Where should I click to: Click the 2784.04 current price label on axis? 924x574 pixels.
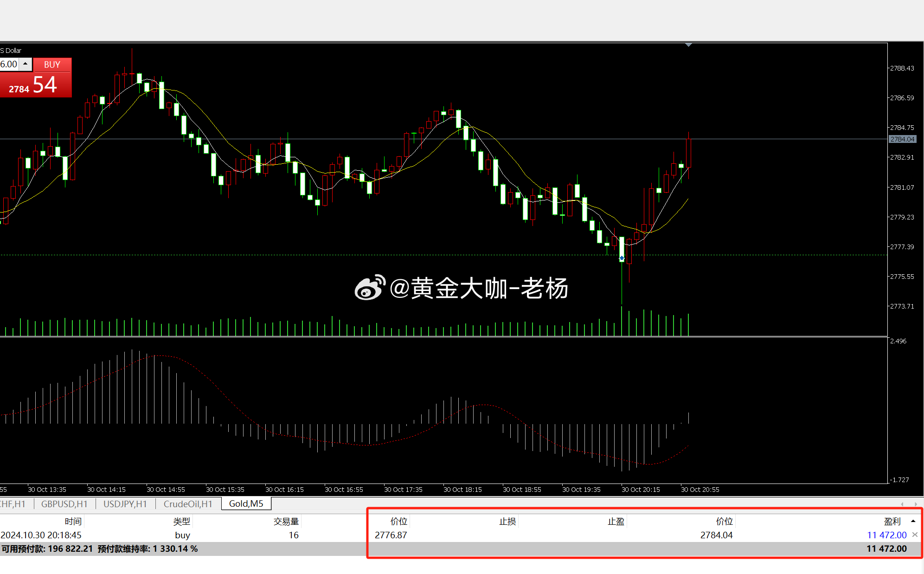pyautogui.click(x=902, y=139)
